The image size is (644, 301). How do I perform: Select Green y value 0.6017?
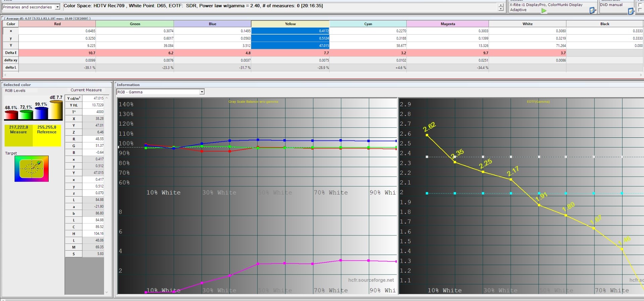coord(135,38)
